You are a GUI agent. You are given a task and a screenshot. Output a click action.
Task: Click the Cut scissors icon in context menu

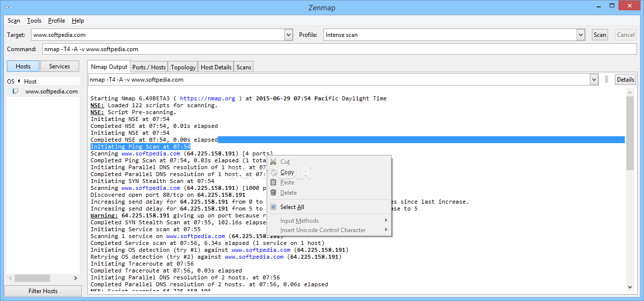click(273, 162)
